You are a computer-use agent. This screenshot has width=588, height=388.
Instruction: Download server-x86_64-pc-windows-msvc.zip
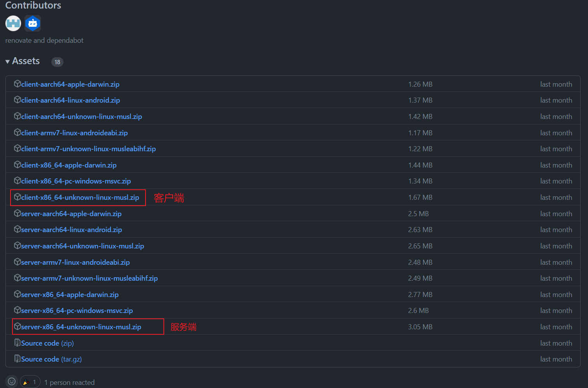(x=77, y=311)
